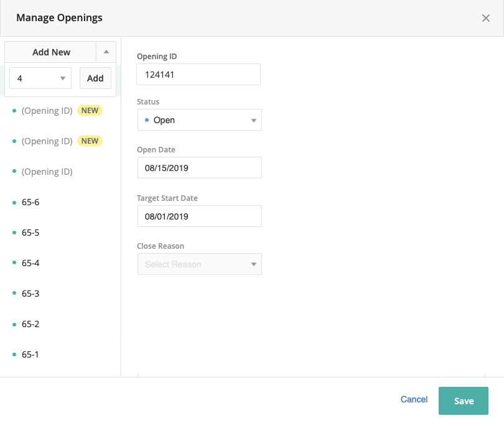Select the (Opening ID) entry without NEW badge

[x=47, y=172]
